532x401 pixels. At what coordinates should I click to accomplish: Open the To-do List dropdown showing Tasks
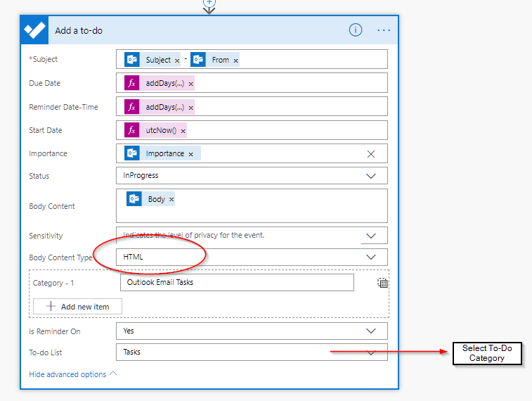pos(371,352)
